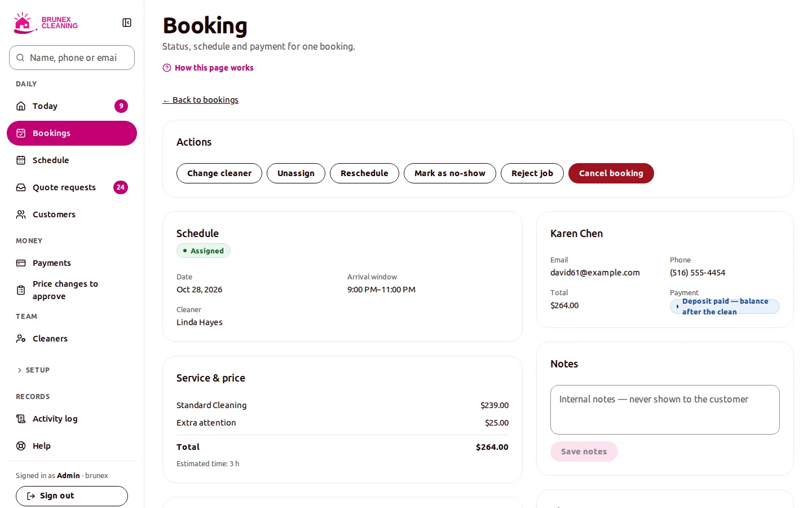This screenshot has width=812, height=508.
Task: Mark the booking as no-show
Action: [450, 173]
